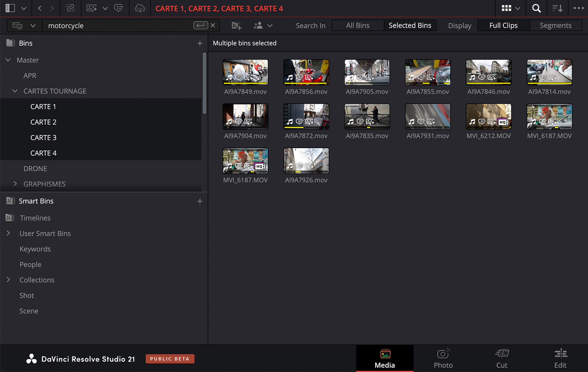Screen dimensions: 588x372
Task: Select the AI9A7931.mov clip thumbnail
Action: pyautogui.click(x=428, y=116)
